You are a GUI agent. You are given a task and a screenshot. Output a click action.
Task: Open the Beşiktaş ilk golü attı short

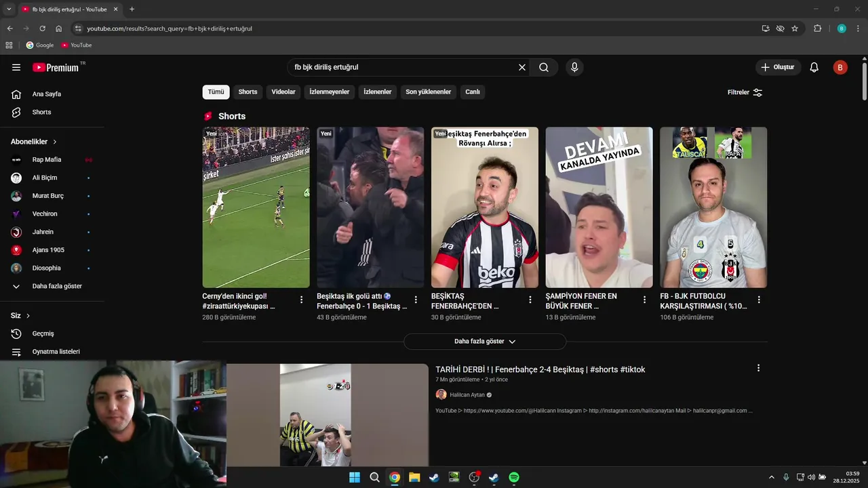(x=370, y=207)
